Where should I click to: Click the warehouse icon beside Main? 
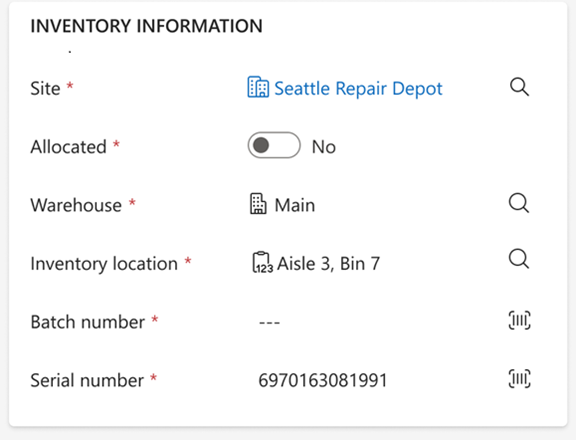click(258, 203)
